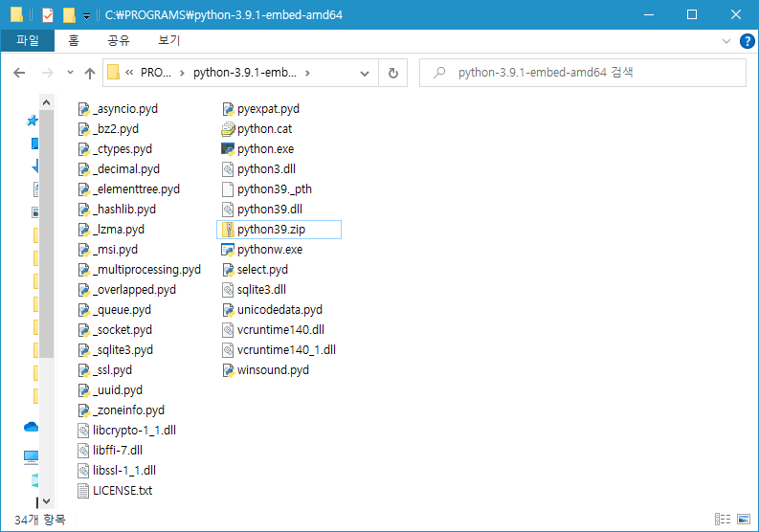Select the _multiprocessing.pyd file name

coord(147,270)
